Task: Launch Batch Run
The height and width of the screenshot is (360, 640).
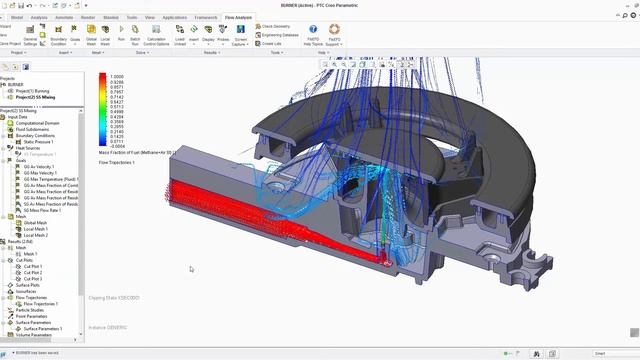Action: pos(135,35)
